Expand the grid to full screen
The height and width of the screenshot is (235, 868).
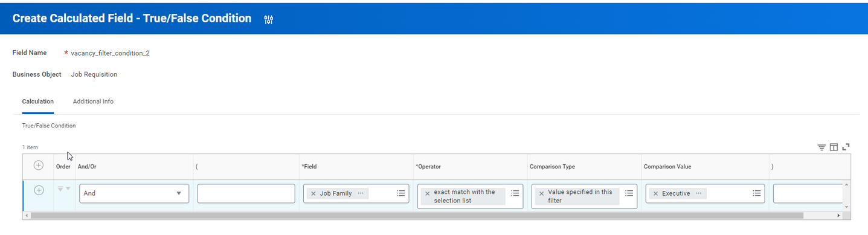[x=846, y=147]
